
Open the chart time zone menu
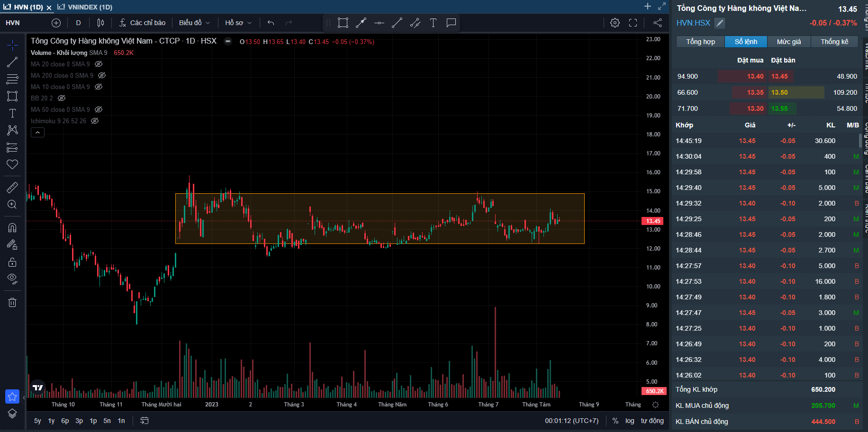571,421
